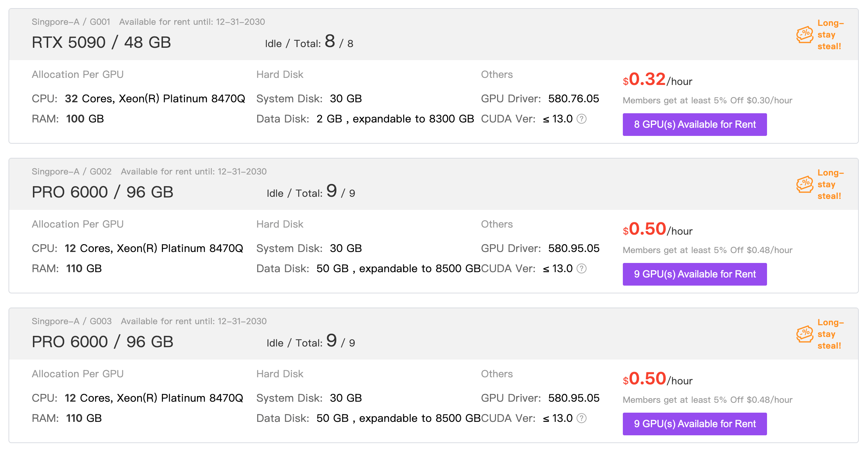Open the Long-stay steal offer for G003
868x453 pixels.
pyautogui.click(x=830, y=334)
